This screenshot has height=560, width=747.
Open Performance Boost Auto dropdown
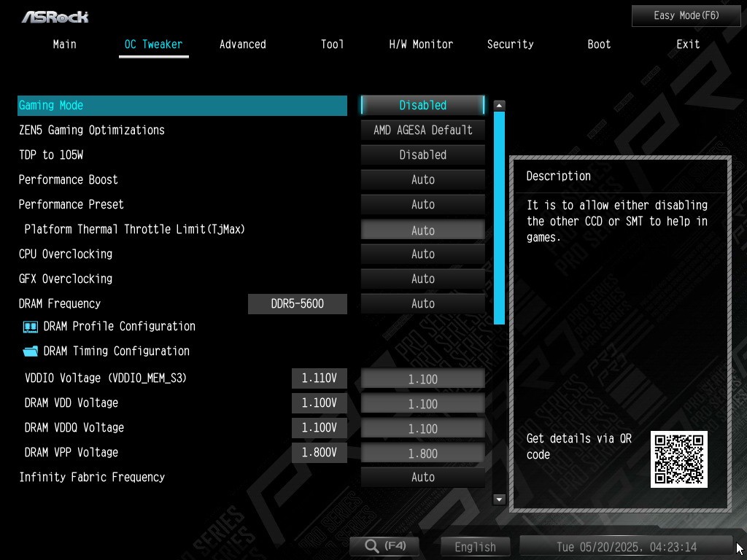[x=423, y=179]
